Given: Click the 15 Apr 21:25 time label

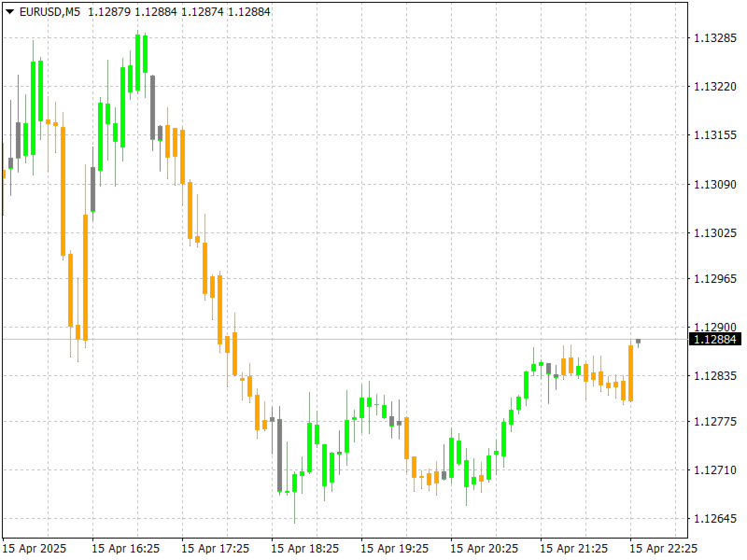Looking at the screenshot, I should point(573,549).
